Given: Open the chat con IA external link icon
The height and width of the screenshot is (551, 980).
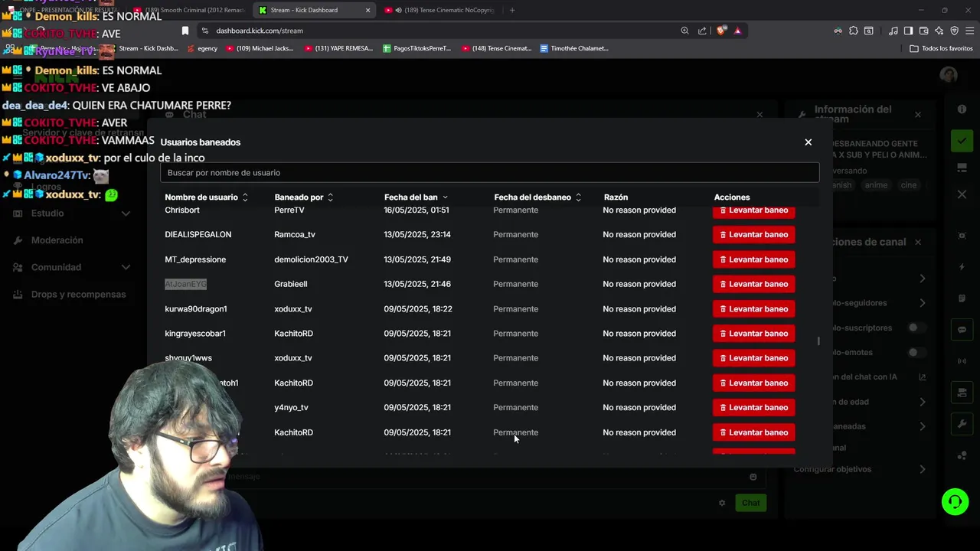Looking at the screenshot, I should 922,377.
